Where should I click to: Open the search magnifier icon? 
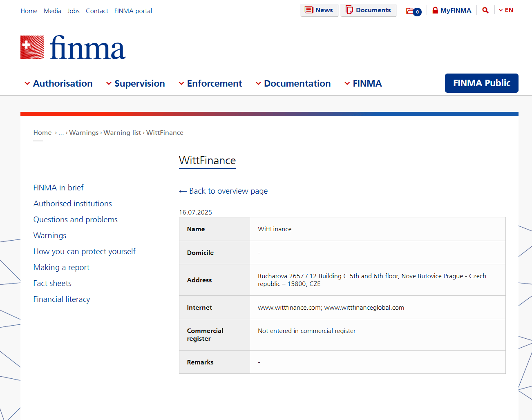485,10
